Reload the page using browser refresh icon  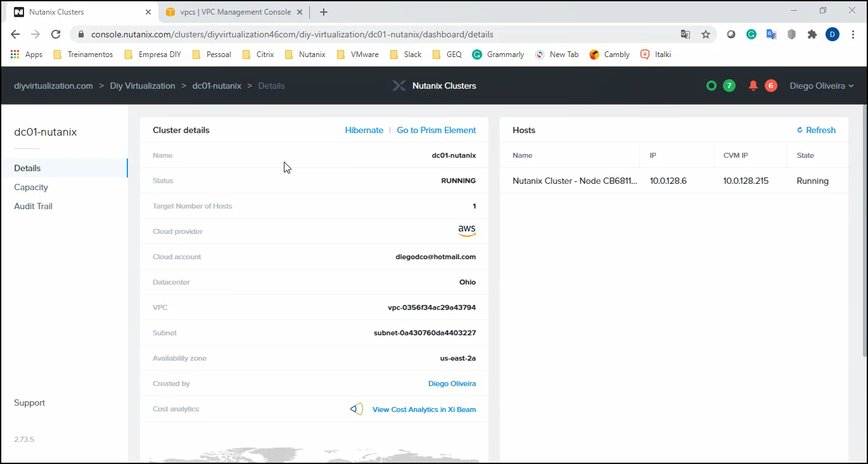tap(56, 34)
